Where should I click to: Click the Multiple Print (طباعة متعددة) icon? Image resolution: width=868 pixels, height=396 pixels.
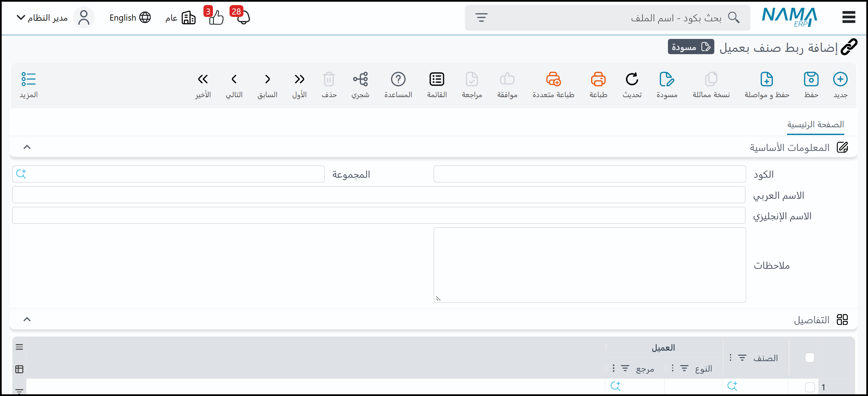pyautogui.click(x=553, y=80)
